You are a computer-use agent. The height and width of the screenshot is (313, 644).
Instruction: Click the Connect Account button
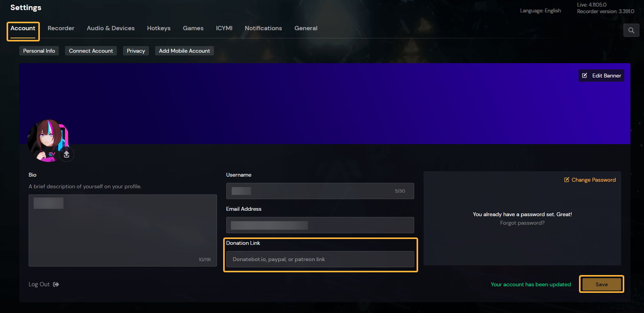pos(91,51)
